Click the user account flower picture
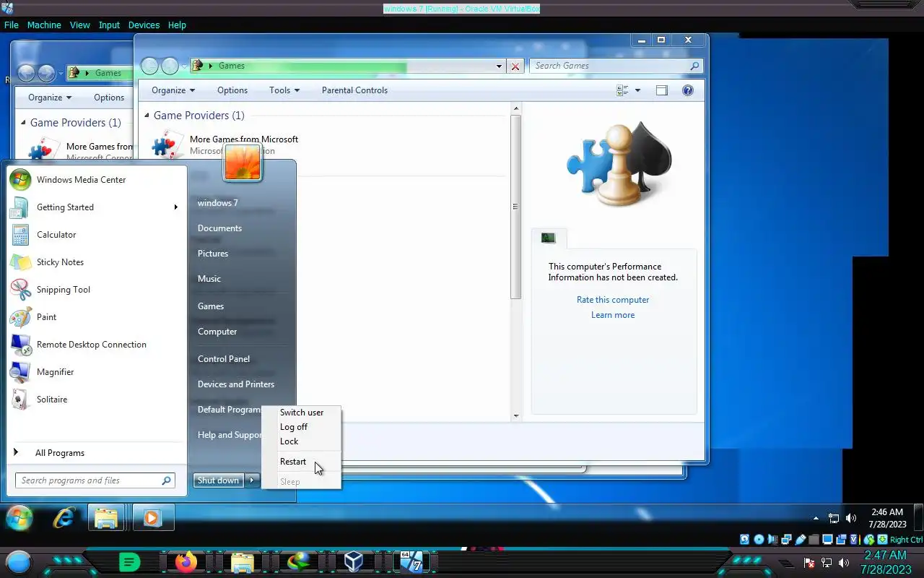 [x=243, y=162]
